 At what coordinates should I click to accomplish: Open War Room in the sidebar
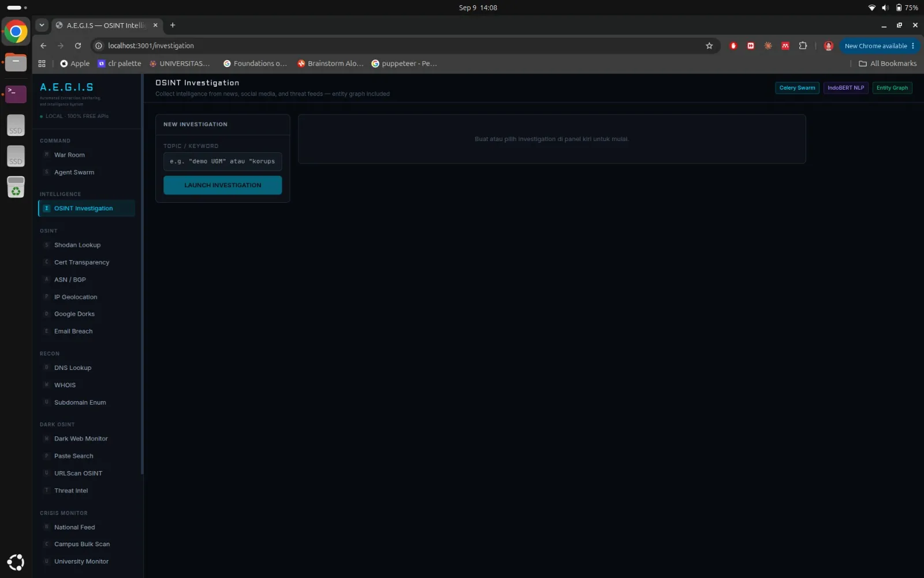click(x=86, y=155)
